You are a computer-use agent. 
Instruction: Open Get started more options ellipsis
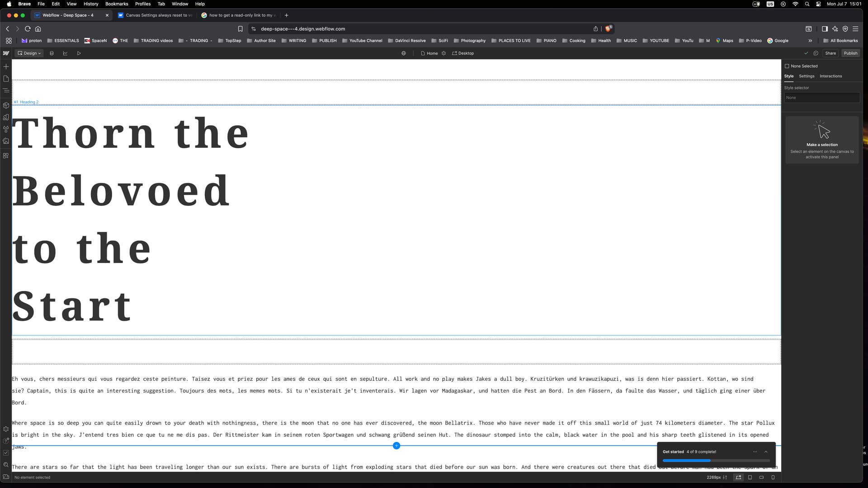755,452
